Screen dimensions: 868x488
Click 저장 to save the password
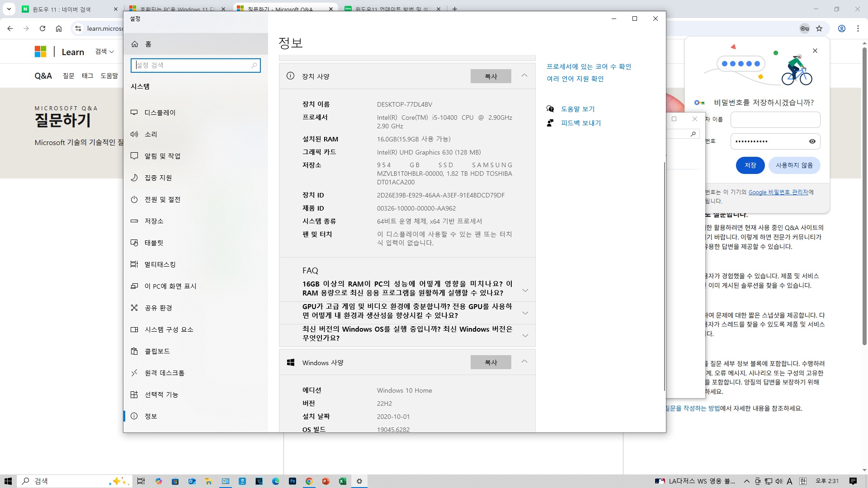click(750, 165)
